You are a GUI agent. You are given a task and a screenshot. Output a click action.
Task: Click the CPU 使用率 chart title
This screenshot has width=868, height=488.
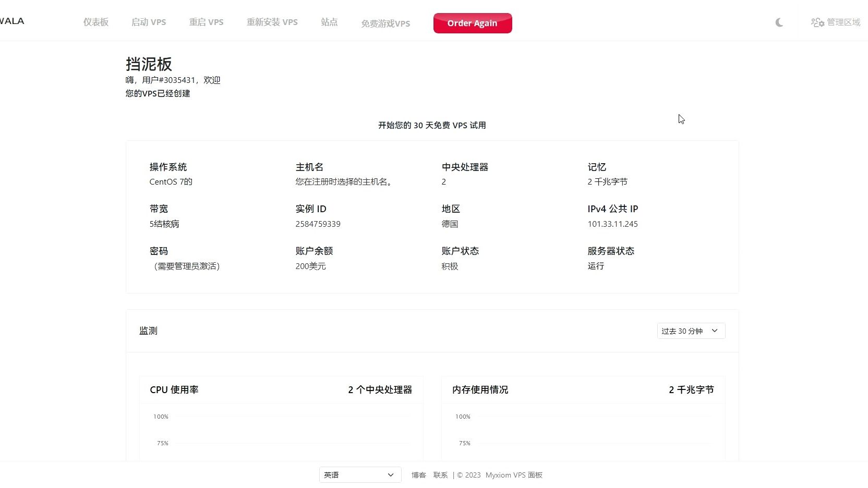(x=174, y=389)
